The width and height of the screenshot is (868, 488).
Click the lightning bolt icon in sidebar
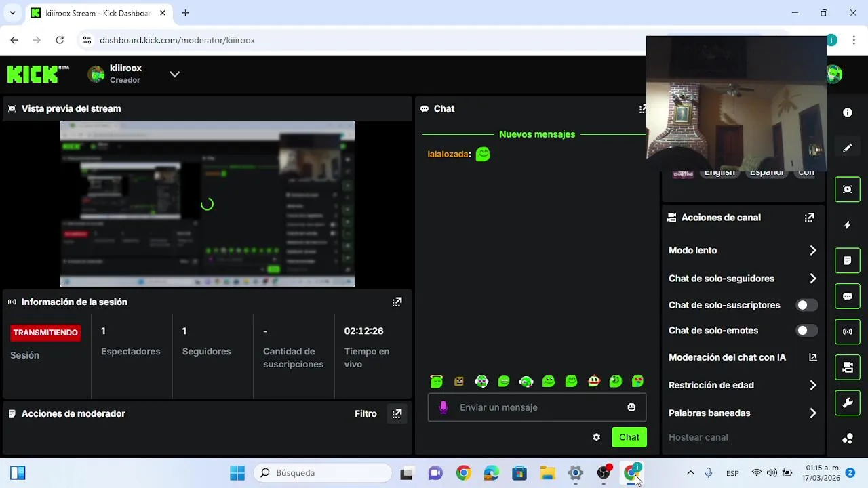(848, 225)
